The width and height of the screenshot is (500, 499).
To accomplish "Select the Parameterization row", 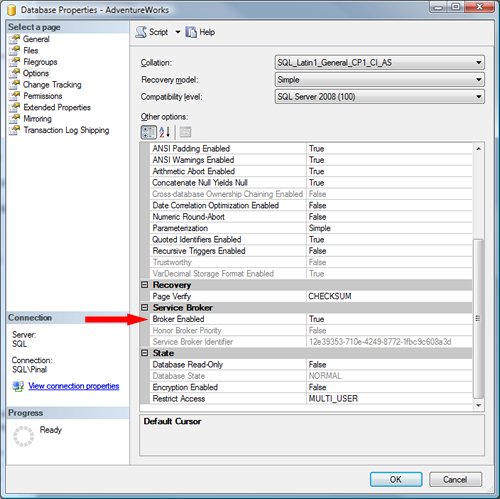I will tap(311, 228).
